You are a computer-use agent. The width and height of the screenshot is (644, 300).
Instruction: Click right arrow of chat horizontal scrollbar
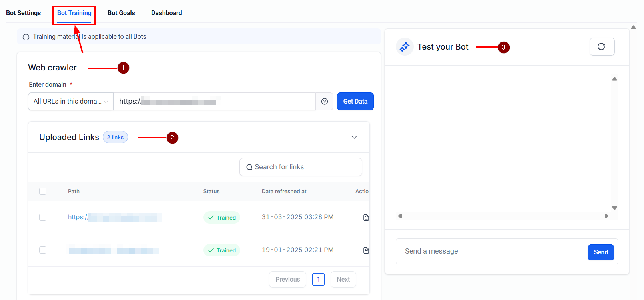(606, 216)
